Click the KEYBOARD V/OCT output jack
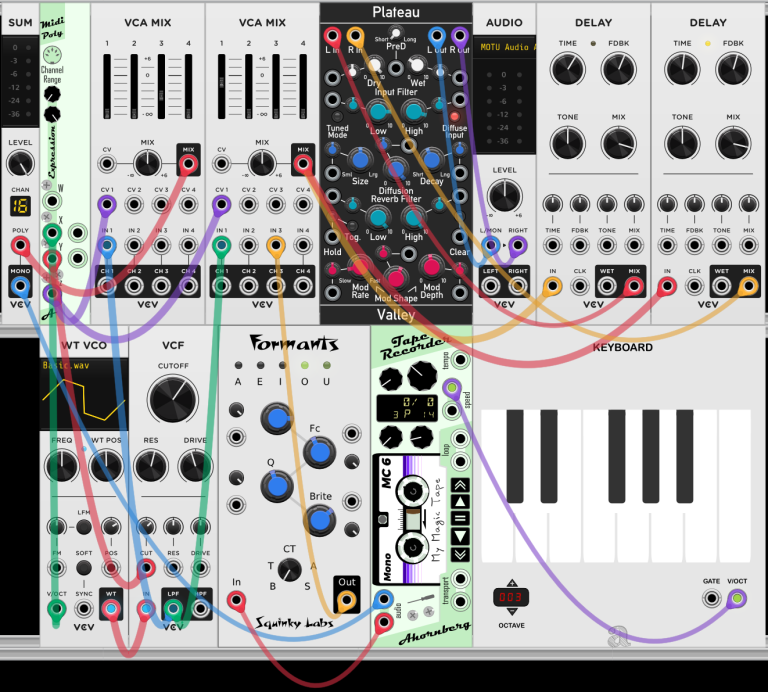 737,598
